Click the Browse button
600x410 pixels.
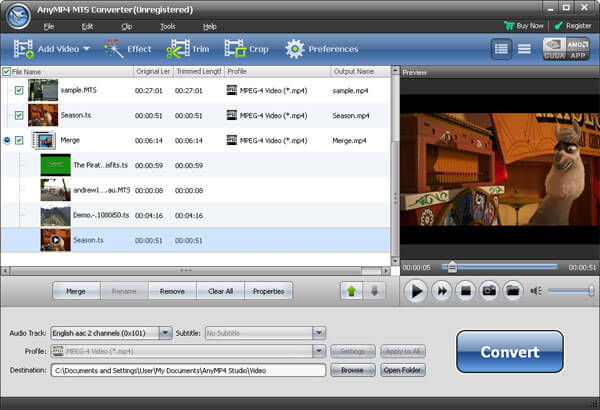(x=352, y=370)
